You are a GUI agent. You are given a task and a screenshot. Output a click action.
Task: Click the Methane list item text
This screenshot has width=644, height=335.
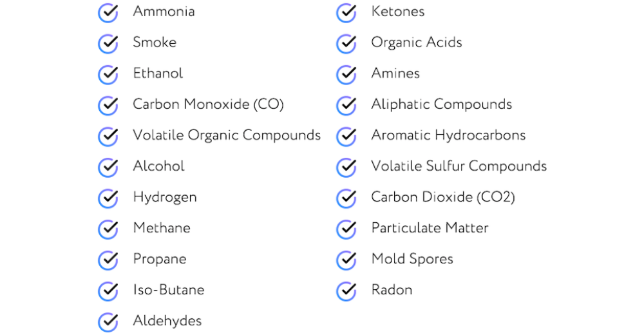coord(162,227)
